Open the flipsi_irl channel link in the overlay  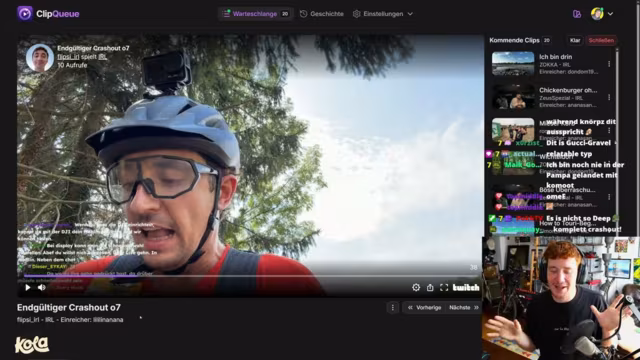[x=68, y=57]
